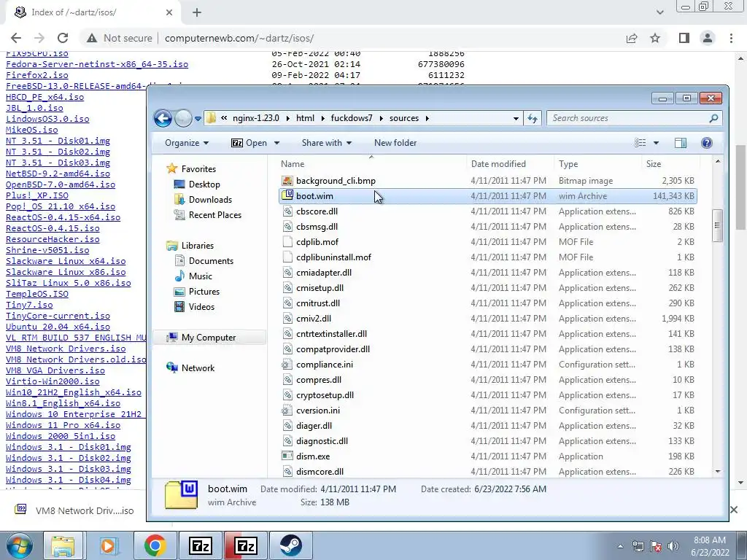Open the Organize menu

187,143
